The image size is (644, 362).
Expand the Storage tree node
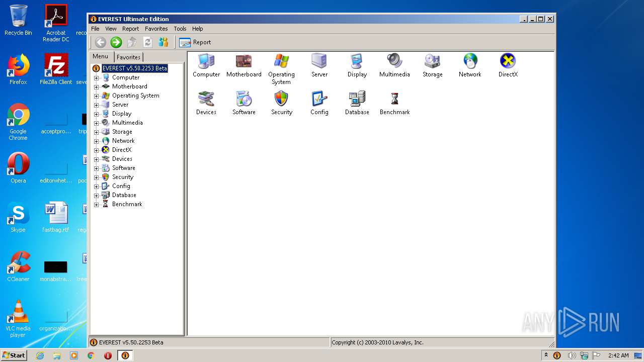[x=97, y=132]
